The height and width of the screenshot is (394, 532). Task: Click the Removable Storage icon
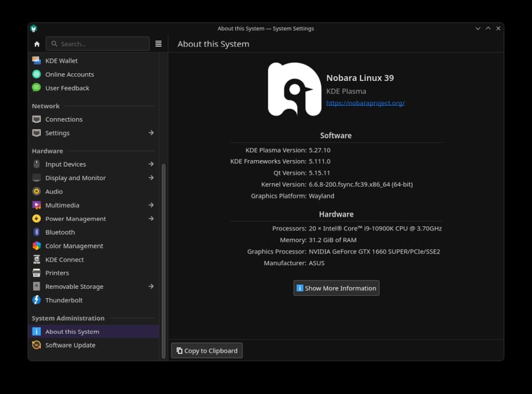(37, 286)
